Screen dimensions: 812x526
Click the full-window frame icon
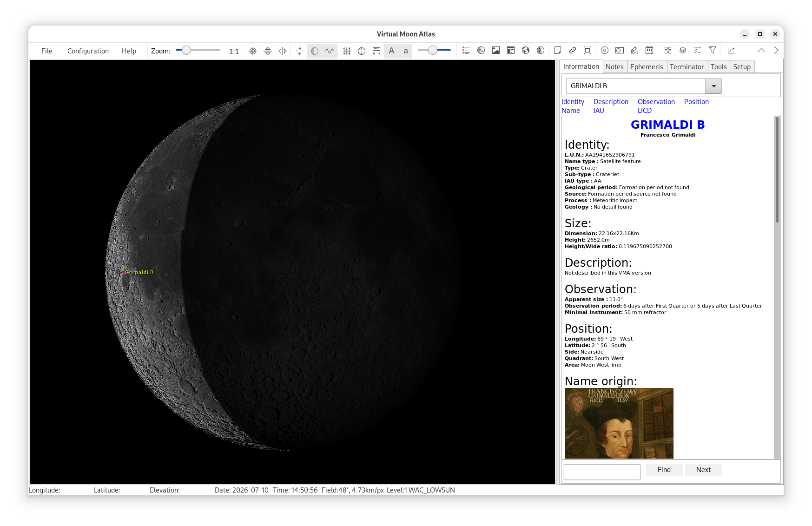click(588, 51)
